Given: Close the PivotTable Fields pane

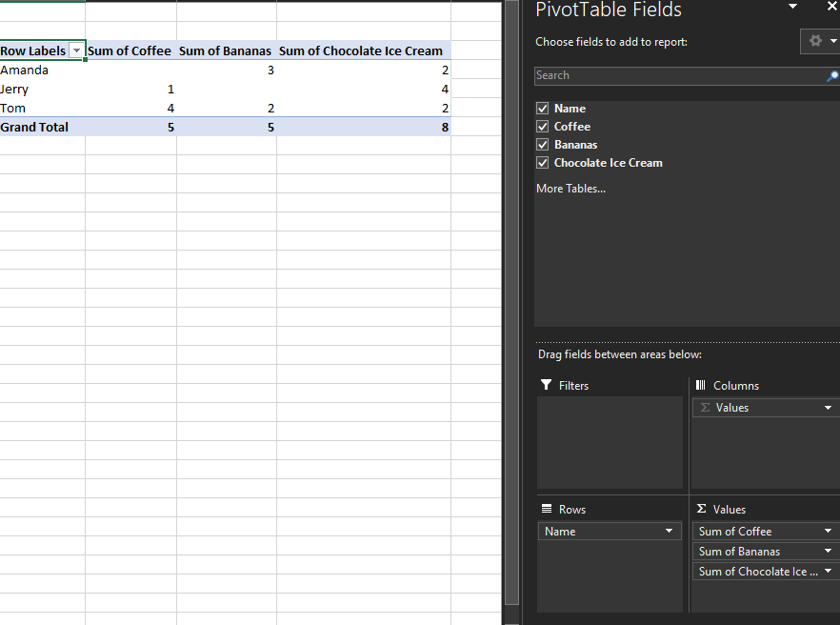Looking at the screenshot, I should click(x=832, y=7).
